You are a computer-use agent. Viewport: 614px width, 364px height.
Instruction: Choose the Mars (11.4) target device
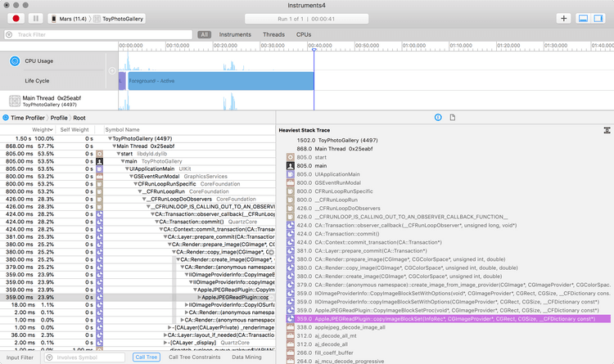coord(69,19)
